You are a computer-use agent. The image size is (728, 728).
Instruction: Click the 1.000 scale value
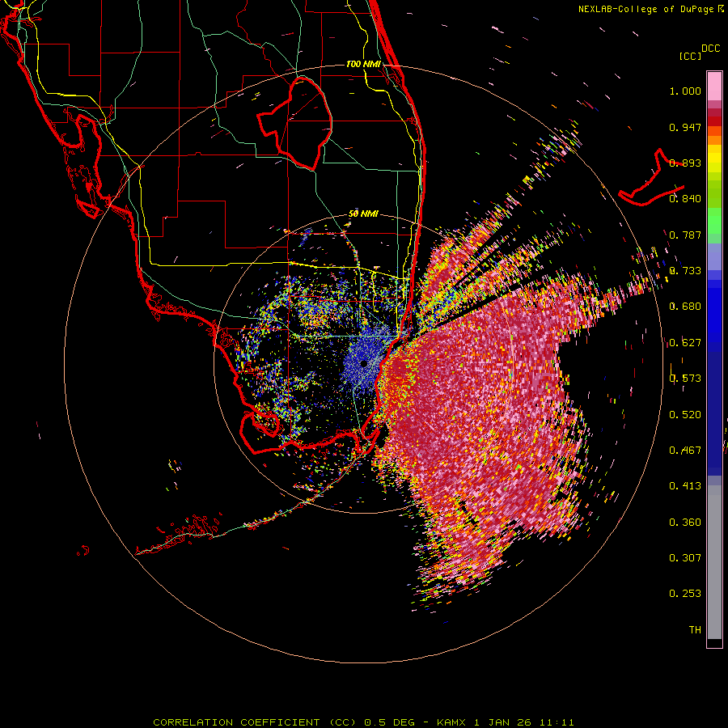pos(685,91)
